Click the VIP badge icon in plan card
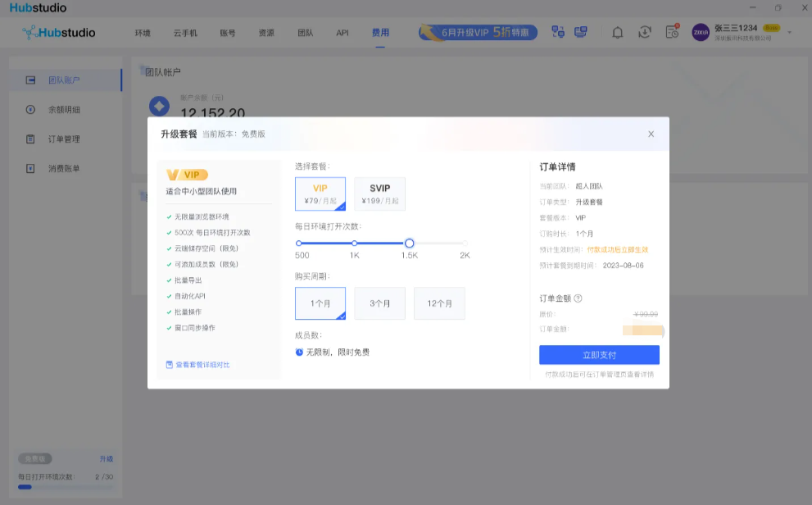This screenshot has height=505, width=812. tap(187, 175)
